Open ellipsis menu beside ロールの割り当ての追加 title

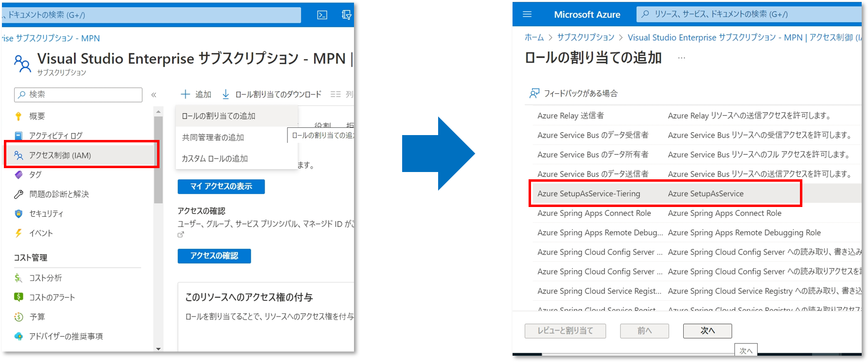[682, 58]
